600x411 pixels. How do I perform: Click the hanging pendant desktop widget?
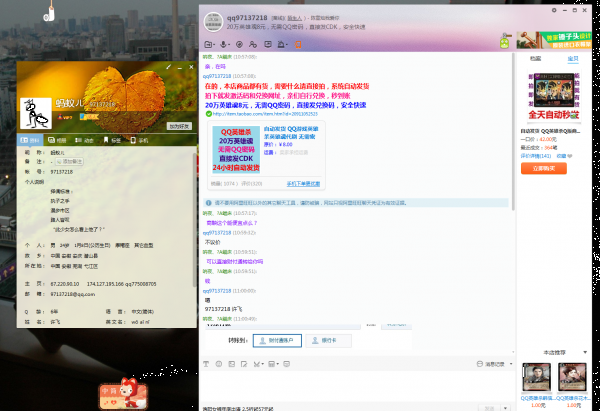pos(49,11)
